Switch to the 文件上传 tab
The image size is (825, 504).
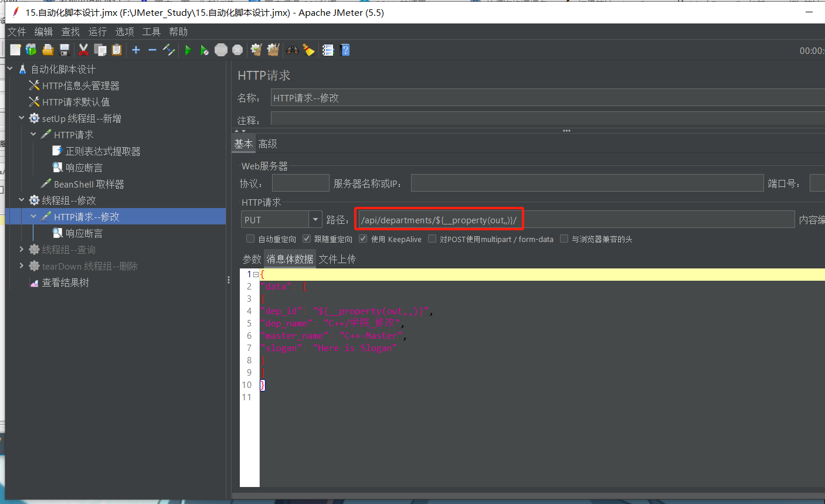click(337, 259)
